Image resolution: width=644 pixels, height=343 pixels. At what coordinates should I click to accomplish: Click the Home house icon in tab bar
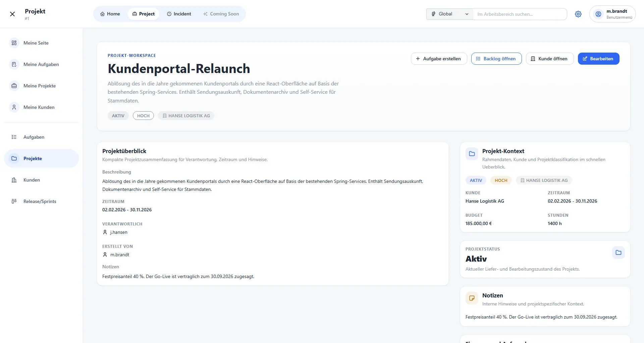[x=102, y=14]
